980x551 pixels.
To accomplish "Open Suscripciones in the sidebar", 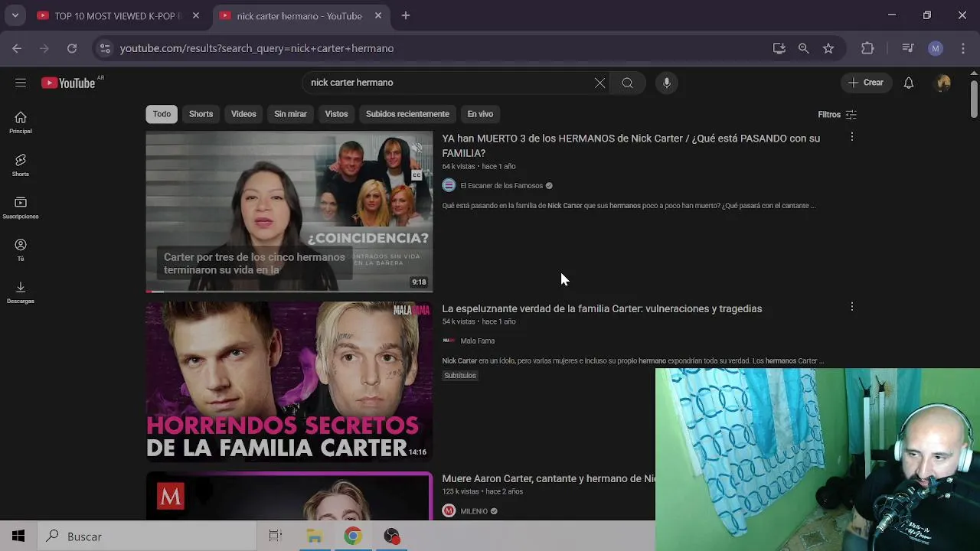I will tap(21, 207).
